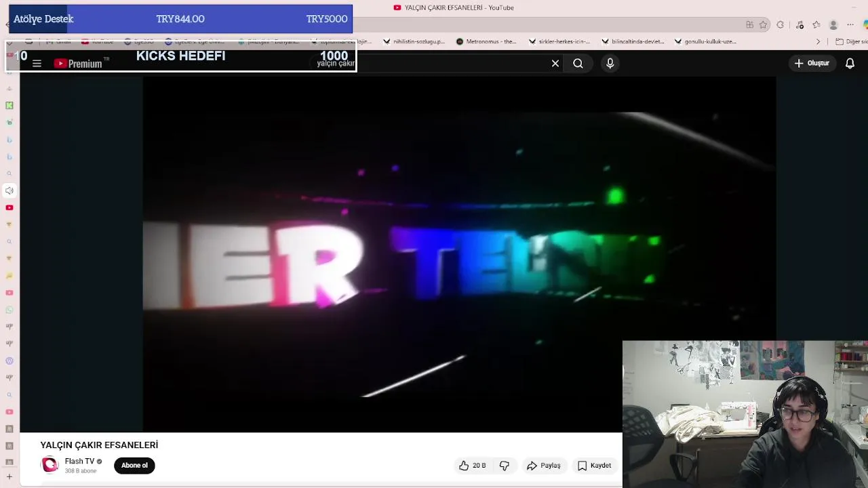Click the 308 B abone subscriber count
The height and width of the screenshot is (488, 868).
coord(81,471)
